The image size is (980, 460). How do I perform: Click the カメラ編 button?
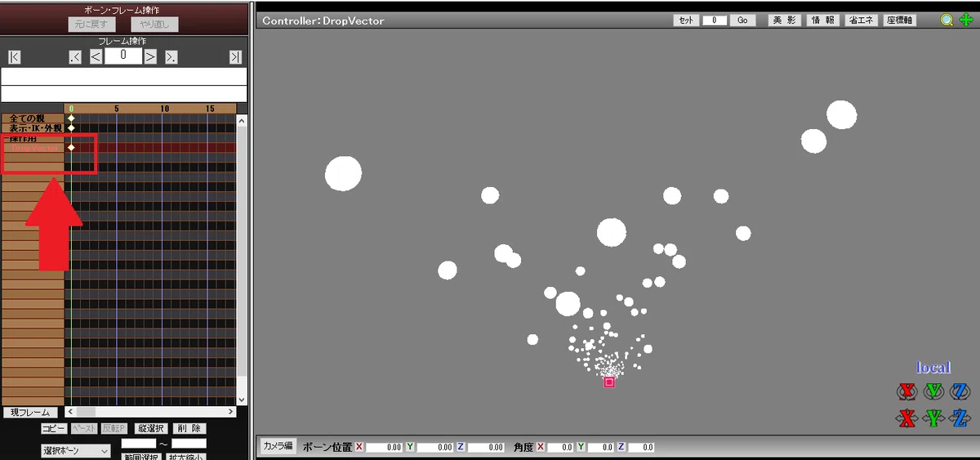pos(277,446)
